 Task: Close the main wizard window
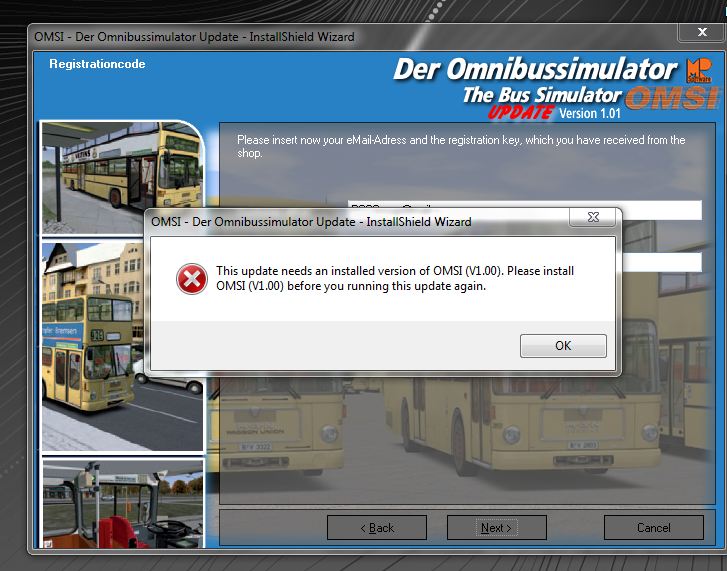(702, 32)
